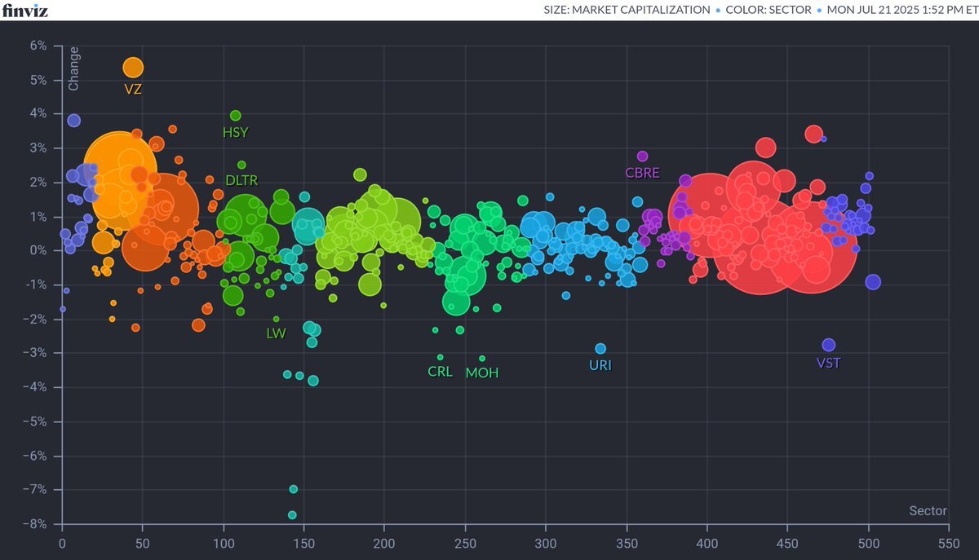Click the 6% tick on Change axis
Screen dimensions: 979x560
click(38, 46)
